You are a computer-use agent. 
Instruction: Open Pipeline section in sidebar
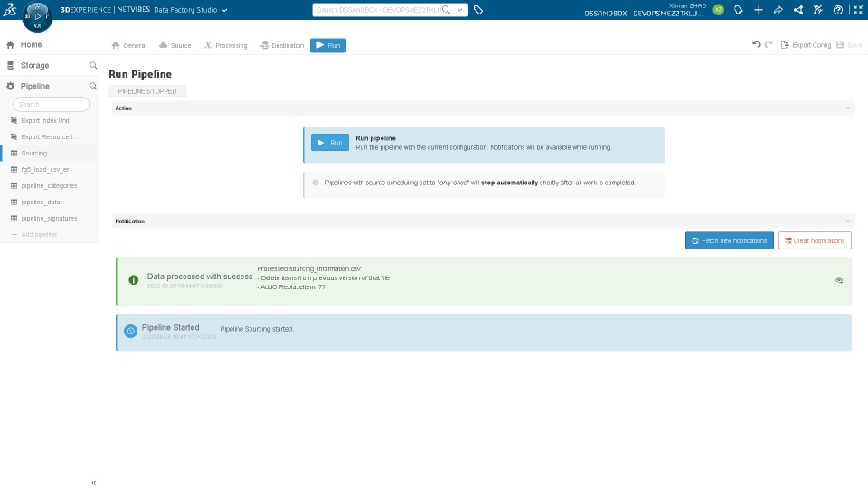point(35,87)
